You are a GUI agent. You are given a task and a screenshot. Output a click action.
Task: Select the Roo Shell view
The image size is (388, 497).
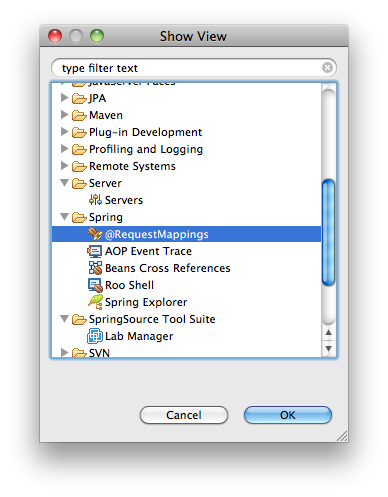[129, 285]
